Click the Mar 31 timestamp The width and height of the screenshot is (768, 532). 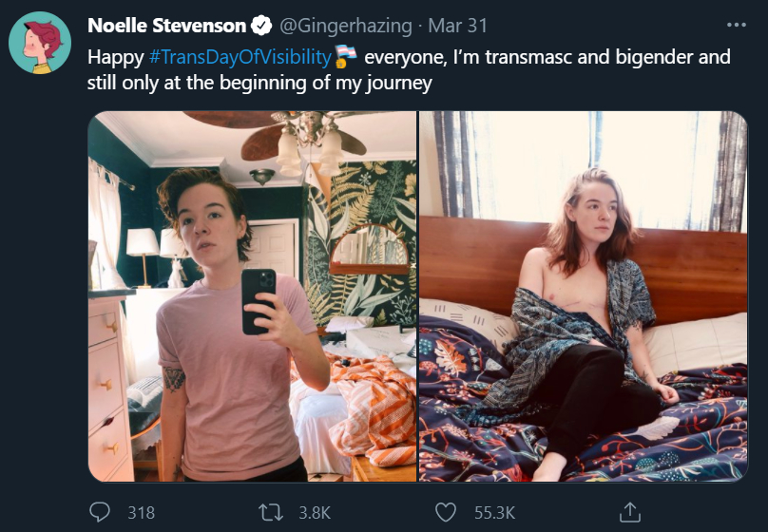tap(458, 26)
